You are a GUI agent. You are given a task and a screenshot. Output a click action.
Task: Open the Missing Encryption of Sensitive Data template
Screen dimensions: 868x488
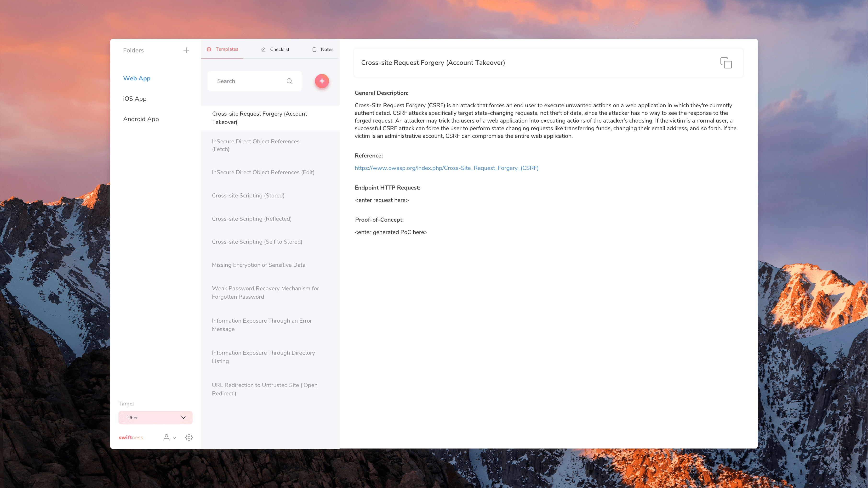click(x=258, y=265)
